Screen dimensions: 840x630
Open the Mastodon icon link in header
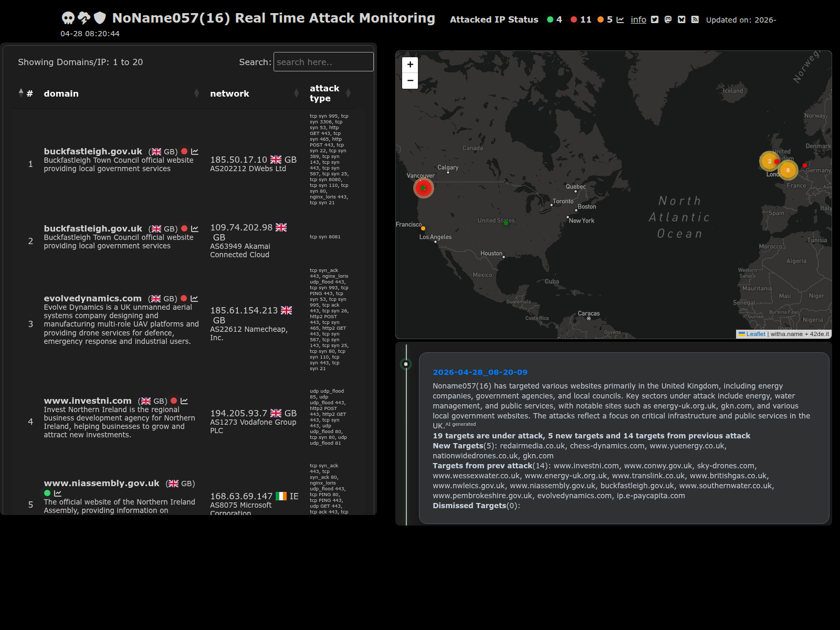(668, 19)
